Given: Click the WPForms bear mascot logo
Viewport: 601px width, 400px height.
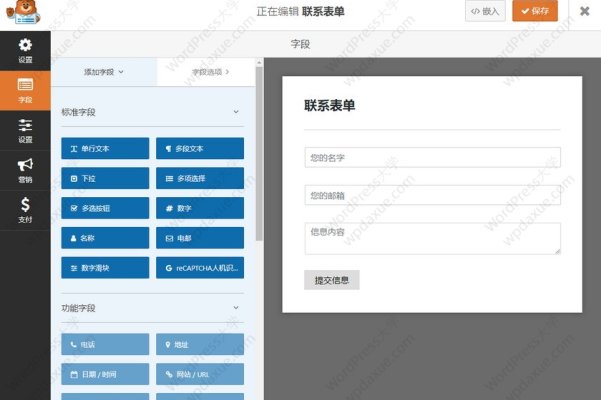Looking at the screenshot, I should tap(23, 14).
